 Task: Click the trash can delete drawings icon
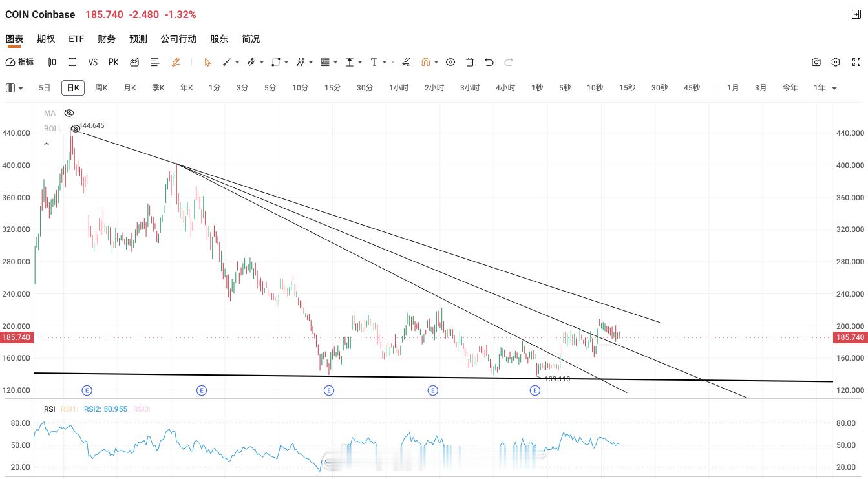470,62
